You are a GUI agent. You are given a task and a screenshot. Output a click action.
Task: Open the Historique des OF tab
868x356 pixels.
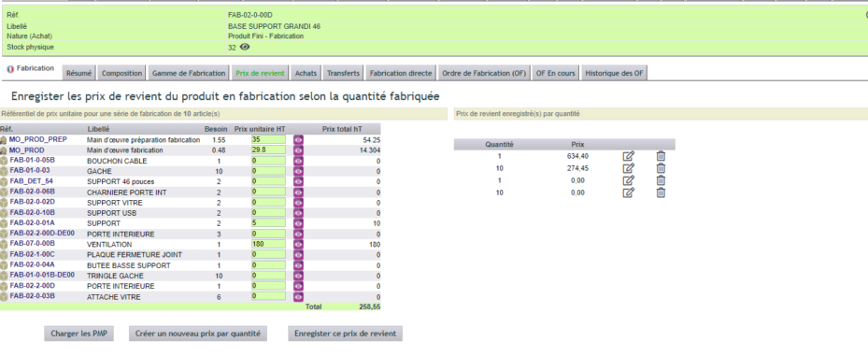coord(615,73)
